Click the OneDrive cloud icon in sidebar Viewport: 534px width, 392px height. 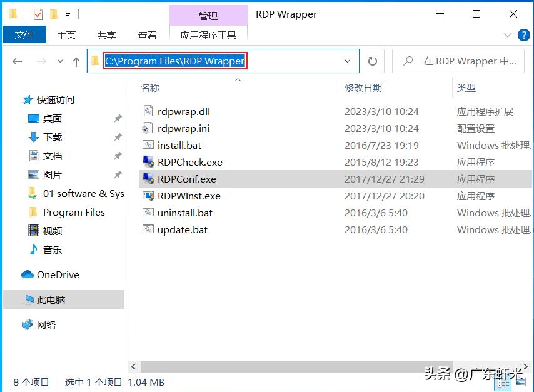click(28, 274)
